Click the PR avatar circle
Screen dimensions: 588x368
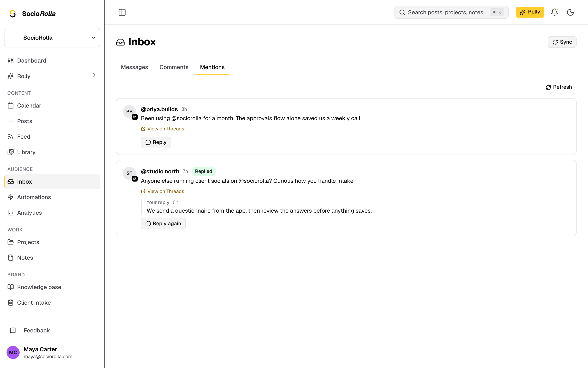(129, 111)
